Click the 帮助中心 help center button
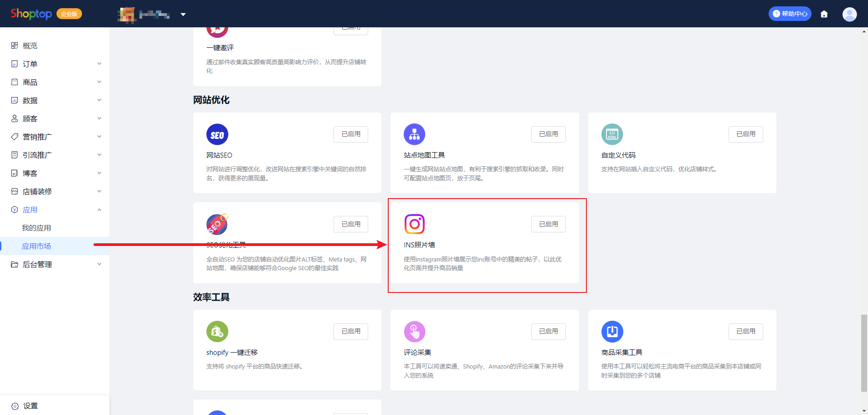 point(790,14)
